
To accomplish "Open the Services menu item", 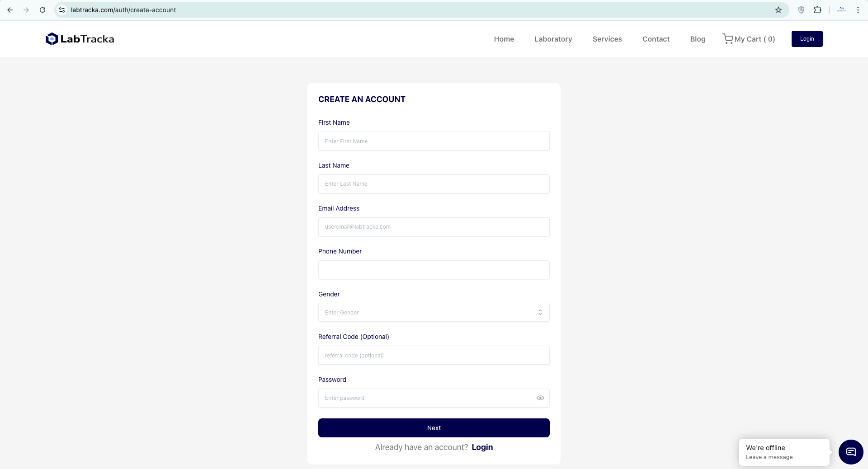I will 607,39.
